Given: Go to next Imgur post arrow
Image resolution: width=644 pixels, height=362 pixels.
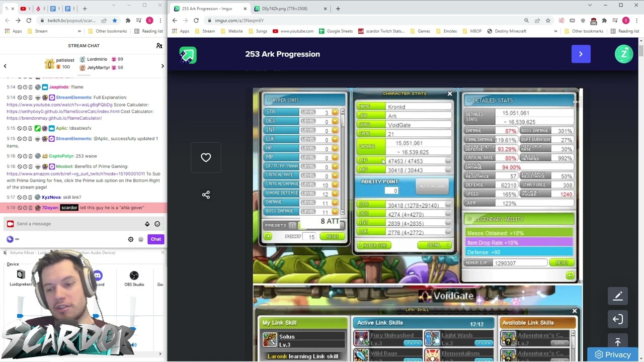Looking at the screenshot, I should 581,54.
